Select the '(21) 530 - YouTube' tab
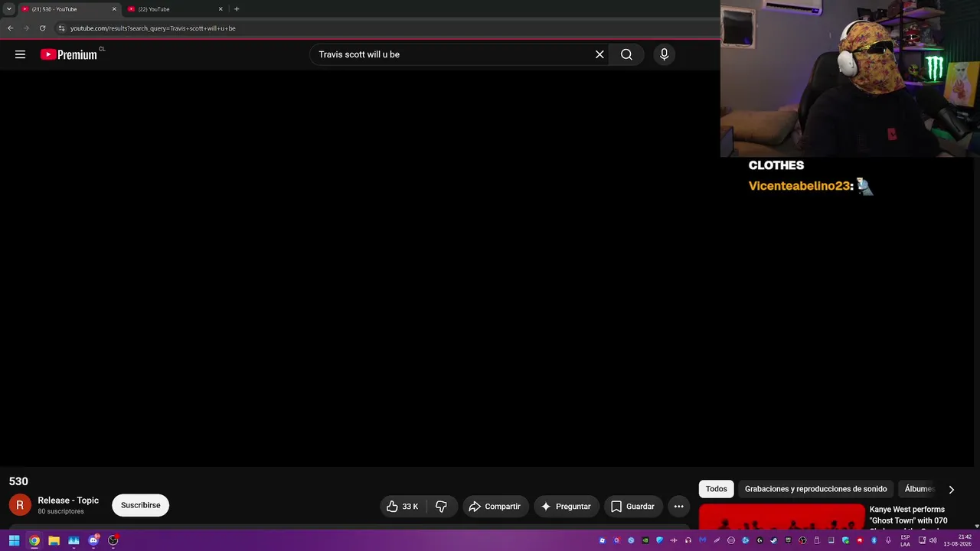 click(69, 9)
